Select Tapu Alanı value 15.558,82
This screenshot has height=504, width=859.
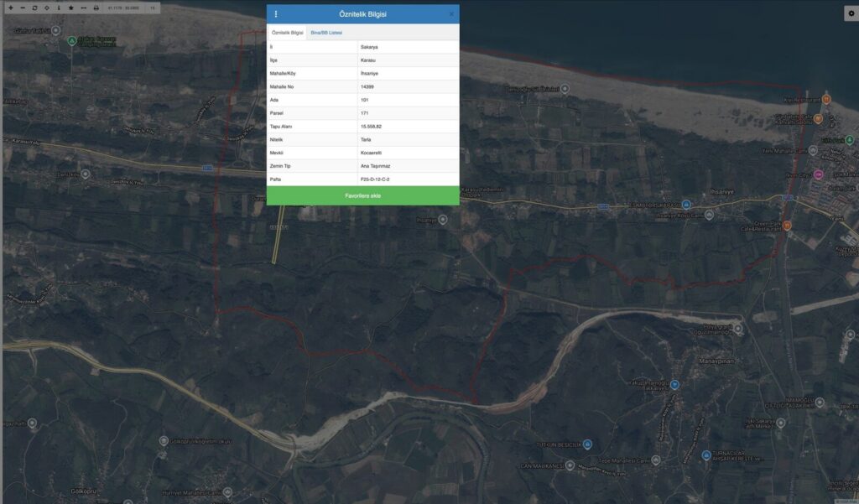(371, 127)
